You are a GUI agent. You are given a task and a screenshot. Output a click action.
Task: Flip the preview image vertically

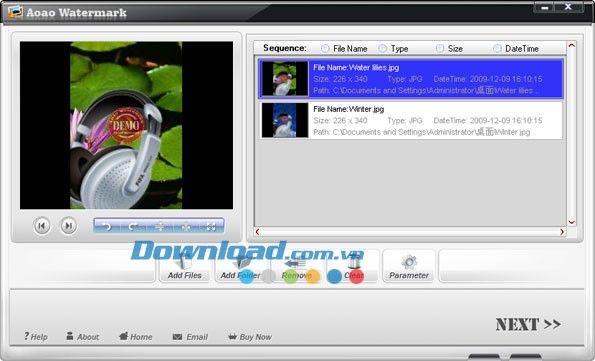(x=159, y=227)
